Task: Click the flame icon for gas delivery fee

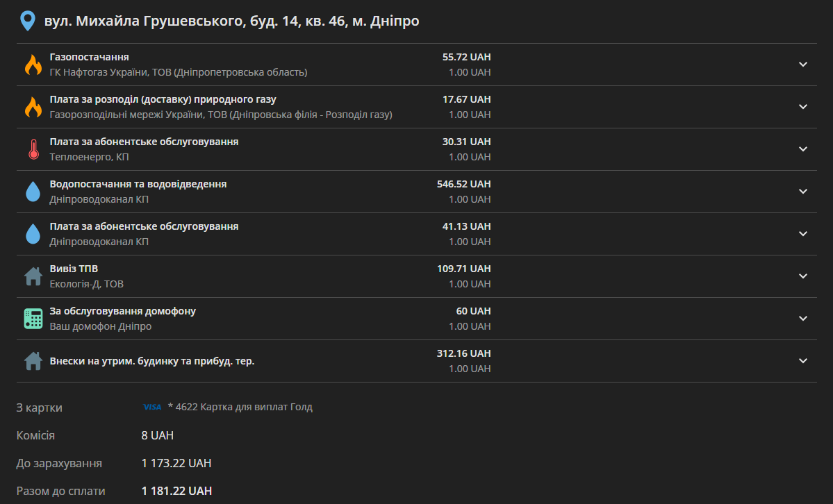Action: tap(33, 107)
